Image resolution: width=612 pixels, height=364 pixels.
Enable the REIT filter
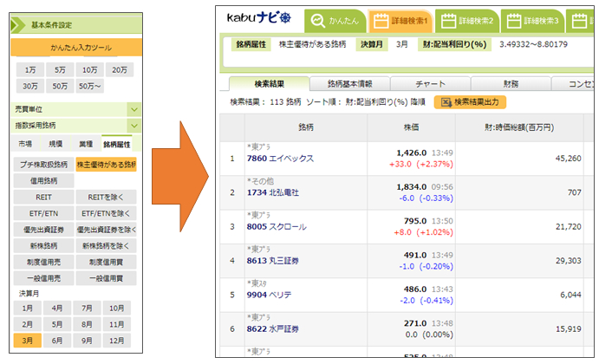43,198
